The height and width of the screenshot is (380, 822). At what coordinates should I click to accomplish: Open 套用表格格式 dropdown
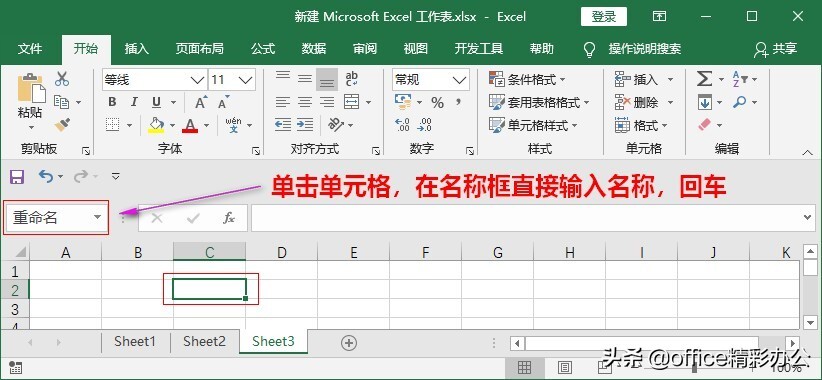539,102
